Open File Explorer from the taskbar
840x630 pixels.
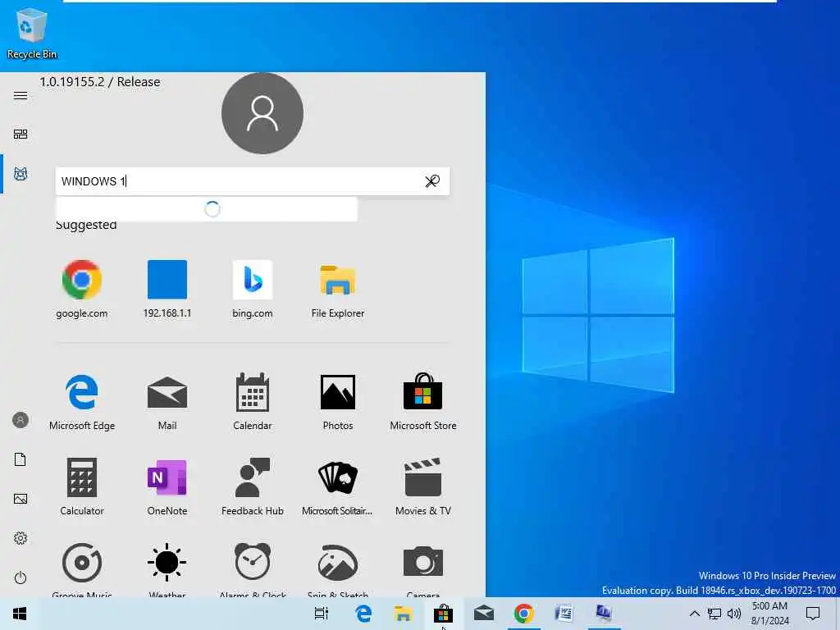click(x=403, y=614)
